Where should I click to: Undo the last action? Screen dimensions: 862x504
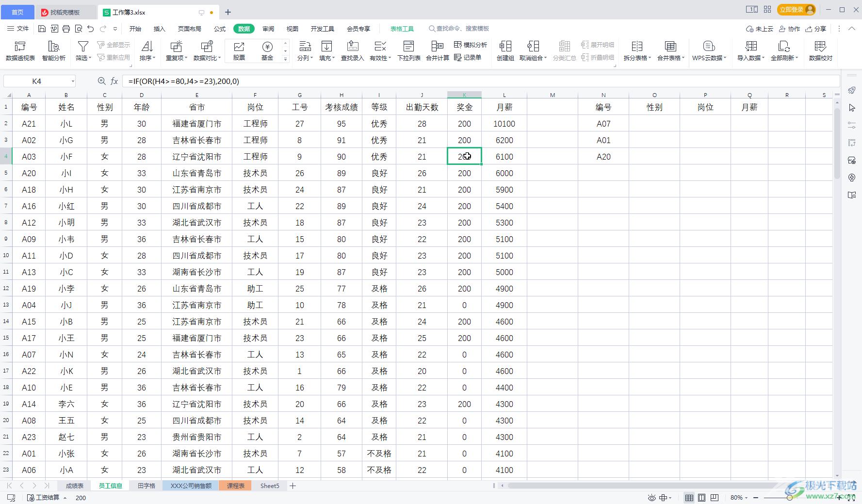(x=91, y=29)
